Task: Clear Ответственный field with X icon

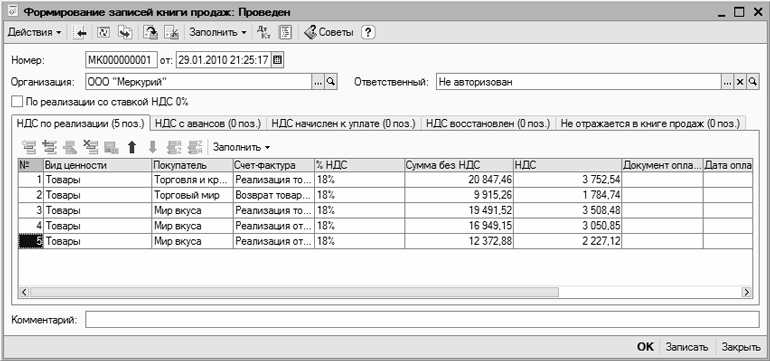Action: click(x=741, y=83)
